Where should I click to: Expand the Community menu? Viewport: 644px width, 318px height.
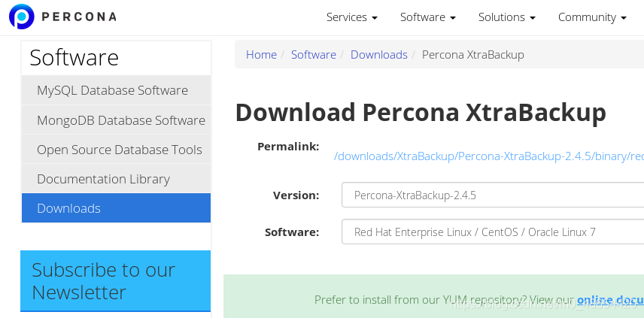pyautogui.click(x=592, y=17)
